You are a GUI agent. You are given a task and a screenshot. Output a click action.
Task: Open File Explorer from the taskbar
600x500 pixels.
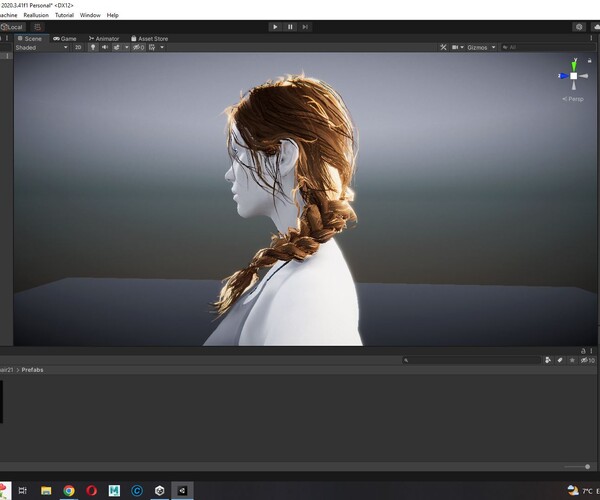46,490
